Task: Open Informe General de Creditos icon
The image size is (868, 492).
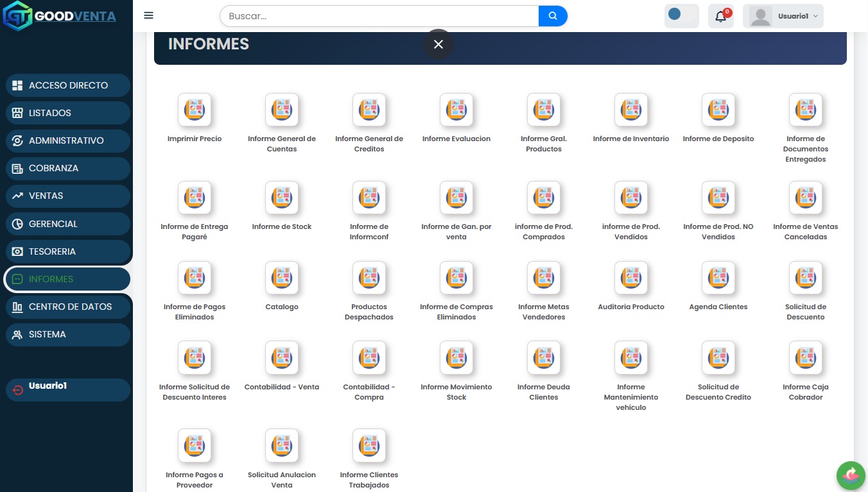Action: (x=369, y=110)
